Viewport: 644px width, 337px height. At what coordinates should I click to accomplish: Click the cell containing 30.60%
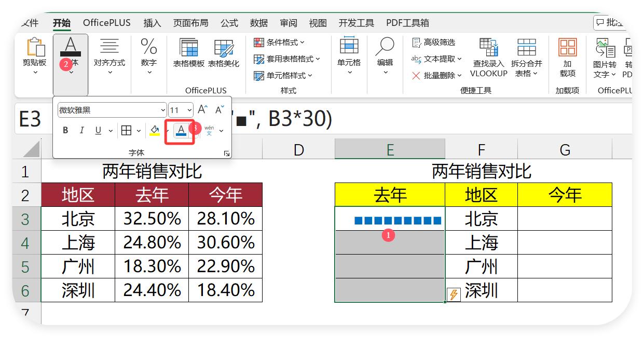tap(225, 243)
